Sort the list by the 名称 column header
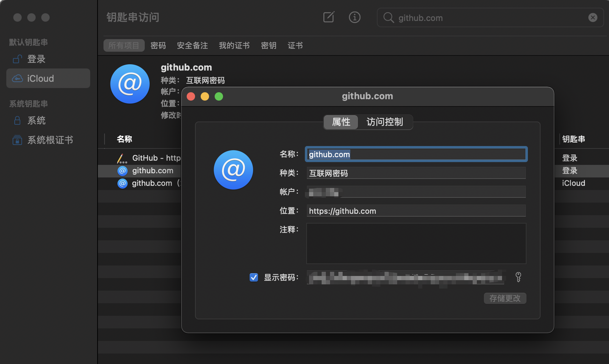 tap(124, 139)
